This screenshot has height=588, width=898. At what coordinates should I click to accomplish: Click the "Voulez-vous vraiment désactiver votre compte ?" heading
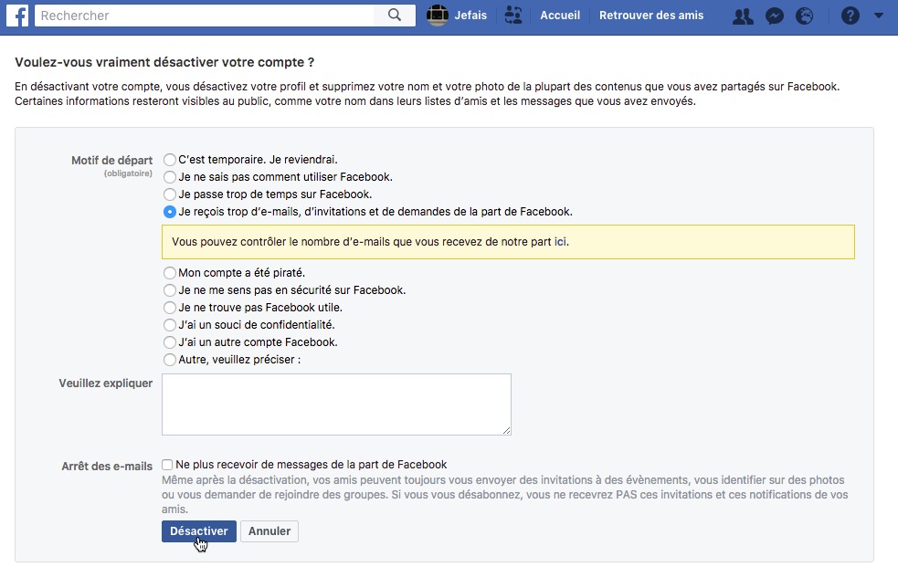(164, 62)
